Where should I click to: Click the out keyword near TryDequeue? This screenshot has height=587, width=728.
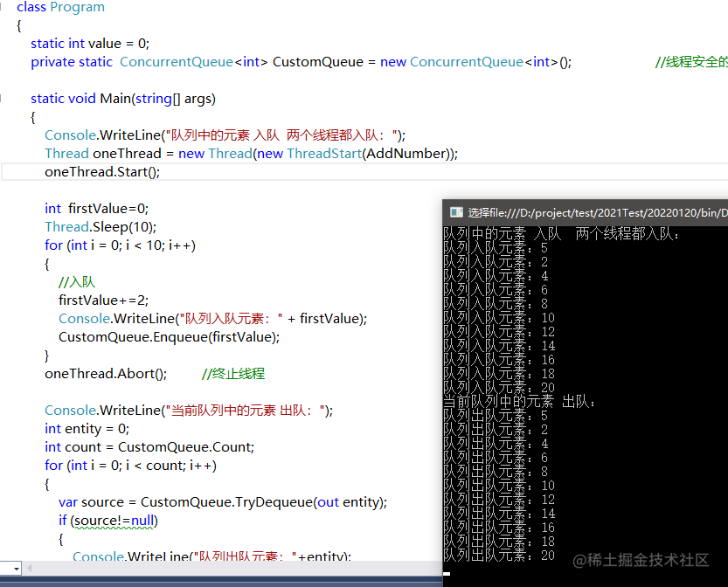point(328,501)
